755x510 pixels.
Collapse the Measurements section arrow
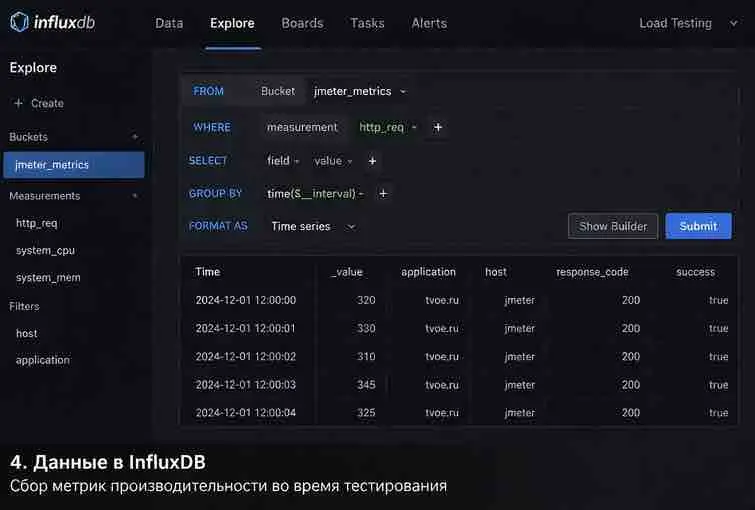[135, 196]
